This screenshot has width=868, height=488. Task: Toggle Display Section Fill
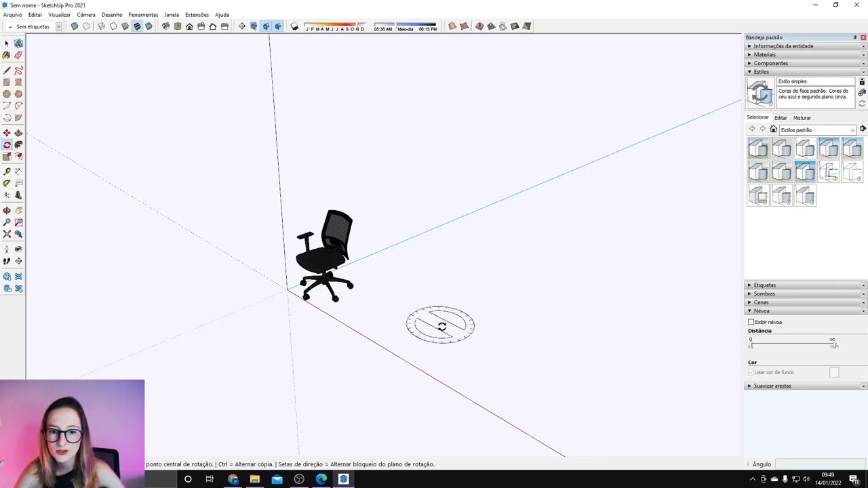[x=277, y=26]
